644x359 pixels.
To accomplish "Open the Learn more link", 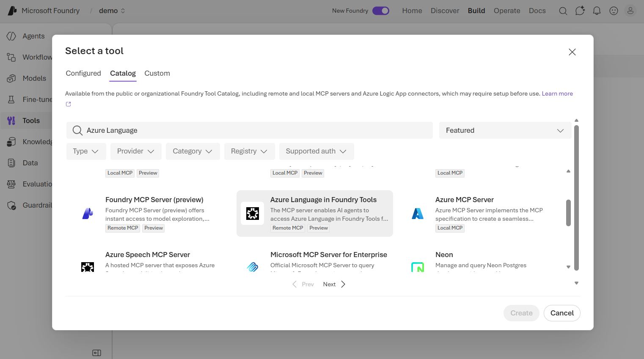I will coord(557,93).
